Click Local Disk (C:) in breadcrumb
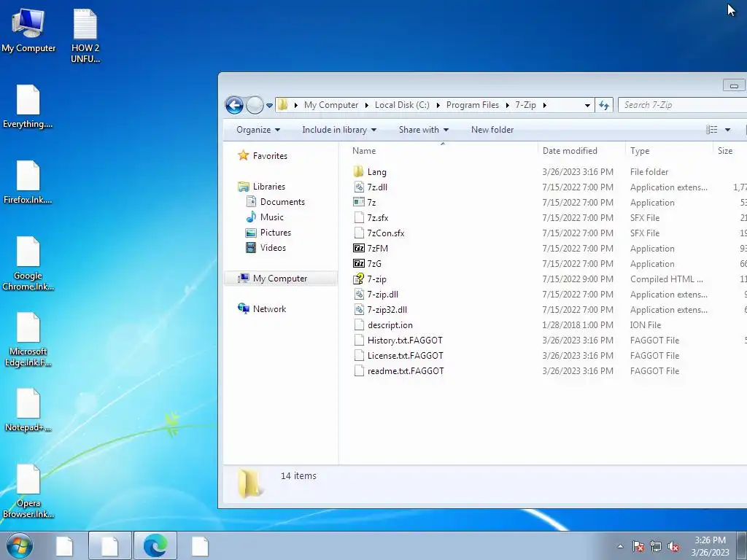 402,105
